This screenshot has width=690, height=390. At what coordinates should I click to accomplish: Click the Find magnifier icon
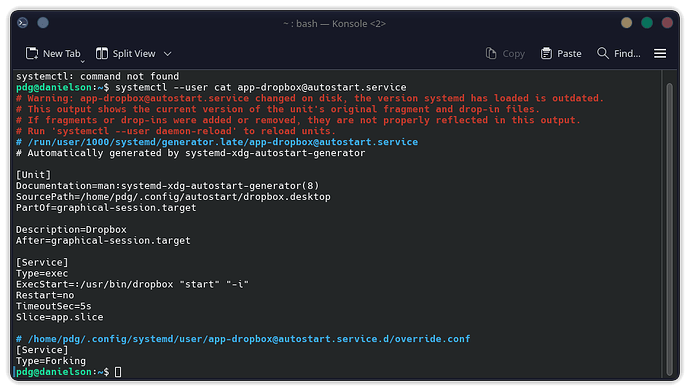tap(602, 53)
